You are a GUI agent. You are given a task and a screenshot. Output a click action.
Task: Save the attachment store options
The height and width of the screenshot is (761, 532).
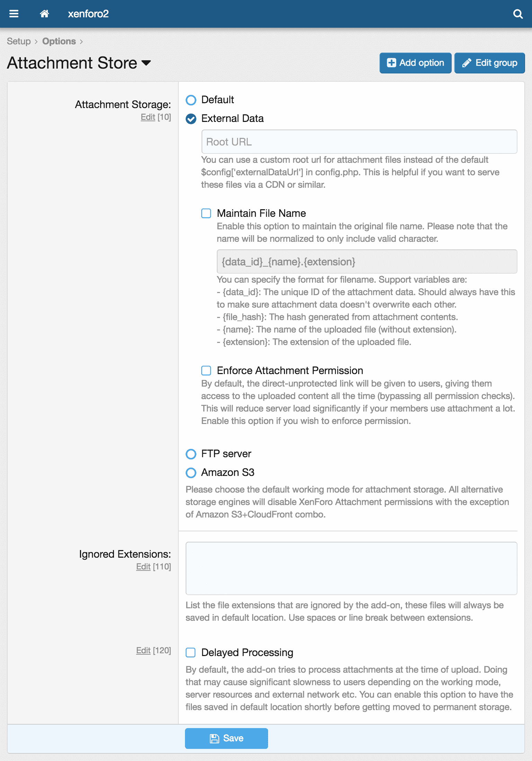(x=226, y=738)
